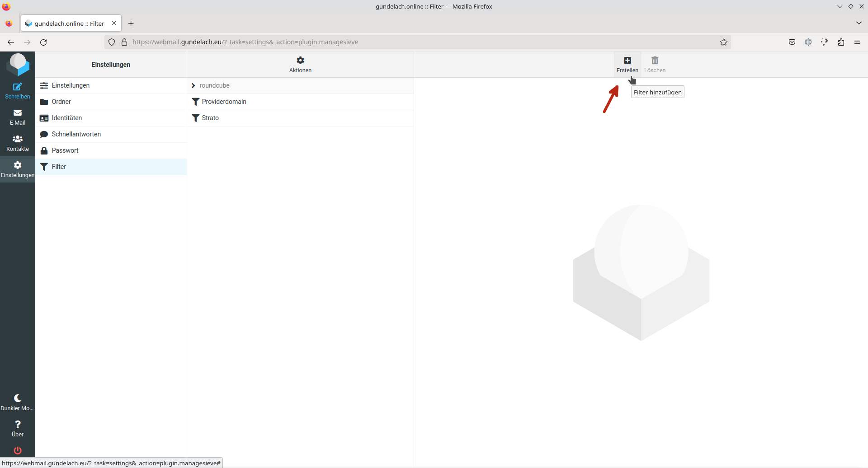Reload the page in Firefox
This screenshot has width=868, height=468.
pos(43,42)
